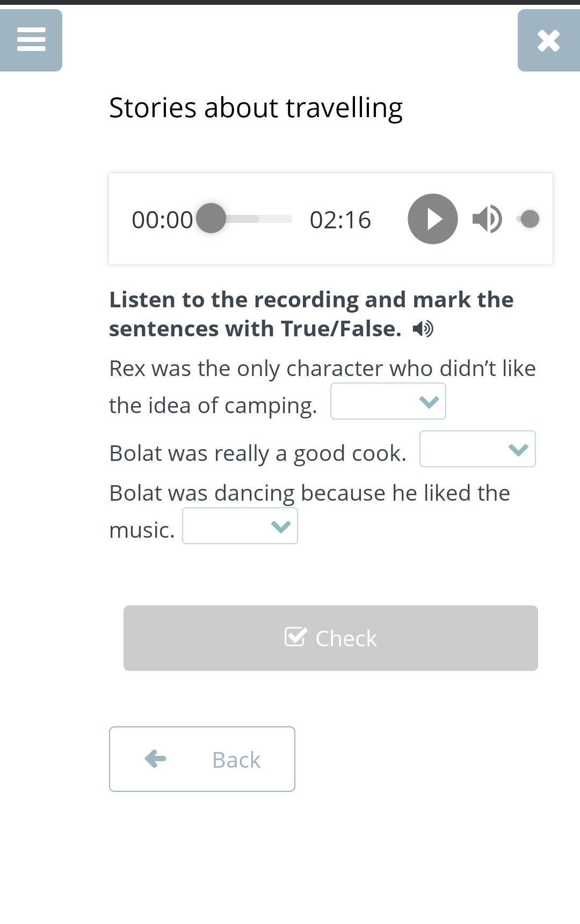
Task: Go back using the Back button
Action: tap(202, 759)
